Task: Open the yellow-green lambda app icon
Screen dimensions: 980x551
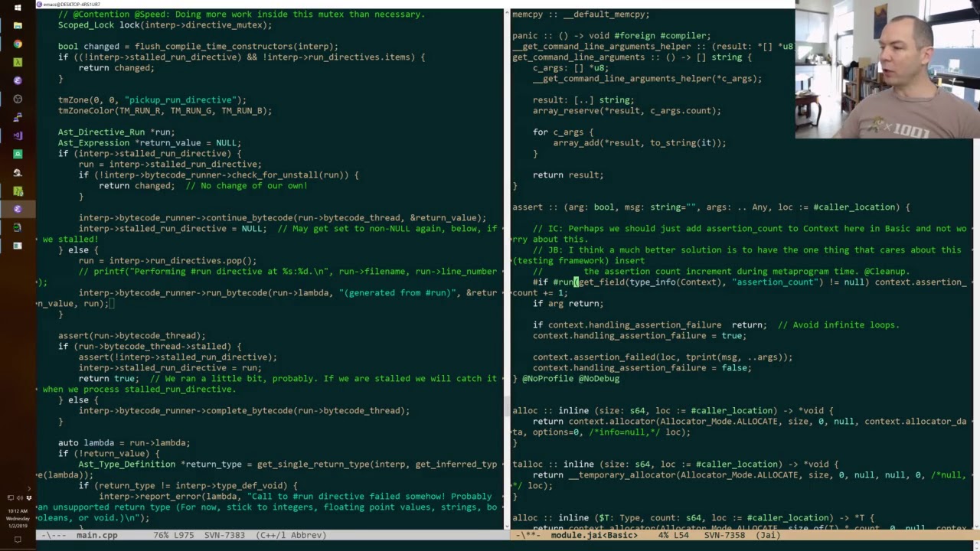Action: [x=18, y=191]
